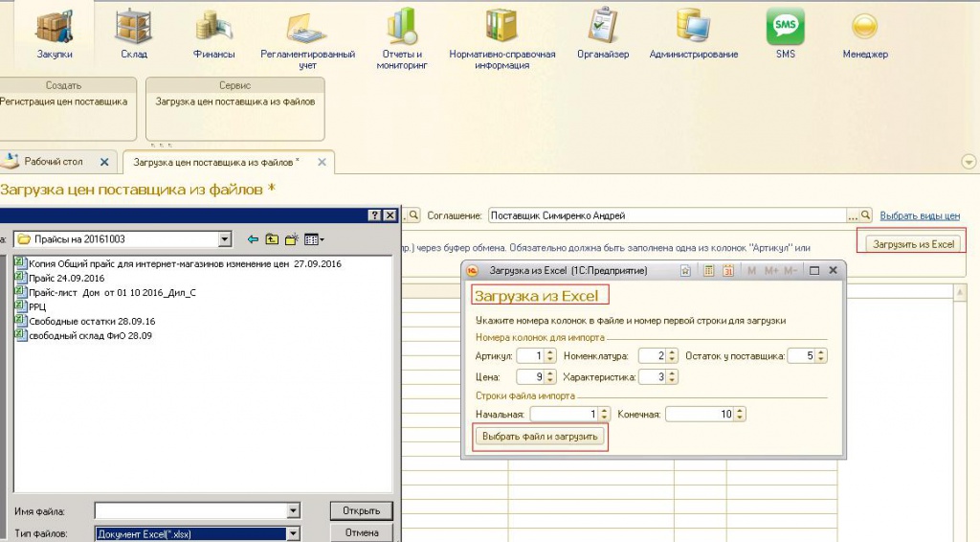Click the up-one-level folder icon
The height and width of the screenshot is (542, 980).
[272, 239]
